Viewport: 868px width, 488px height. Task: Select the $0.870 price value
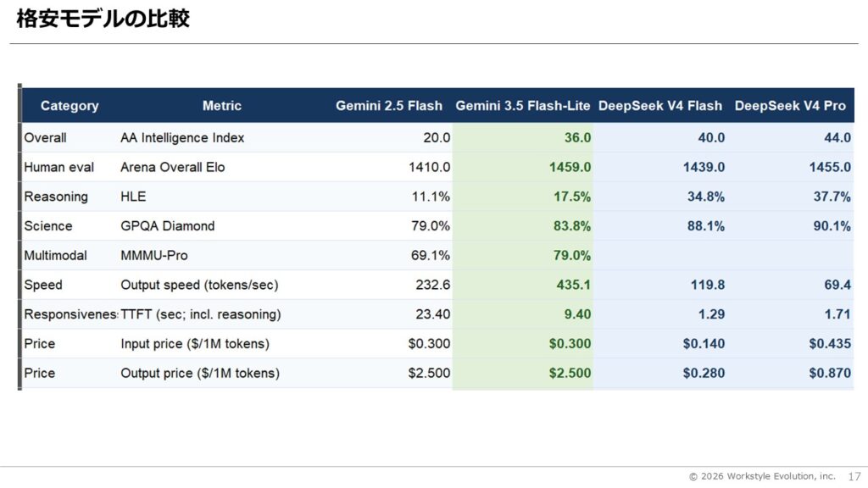pyautogui.click(x=830, y=373)
